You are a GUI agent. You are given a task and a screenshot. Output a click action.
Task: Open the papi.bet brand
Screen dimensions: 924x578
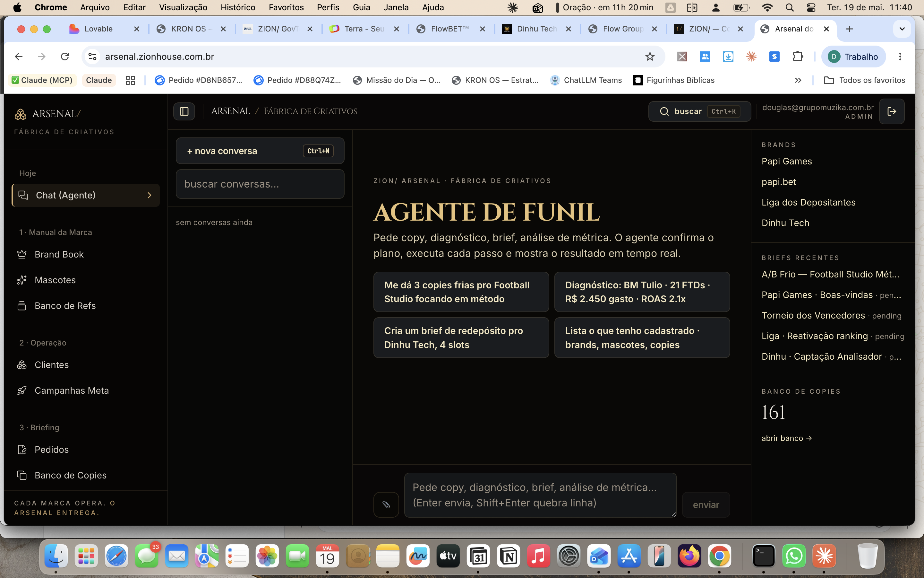pyautogui.click(x=779, y=182)
